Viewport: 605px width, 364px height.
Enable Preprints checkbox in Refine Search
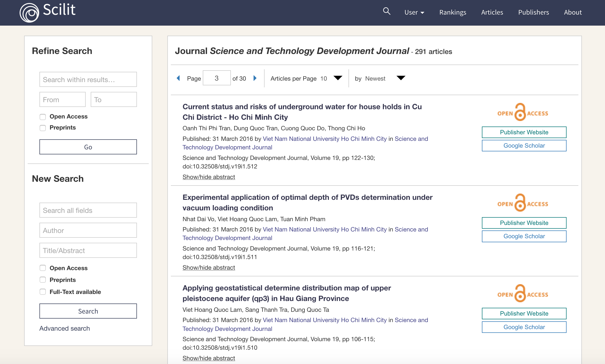click(x=43, y=128)
